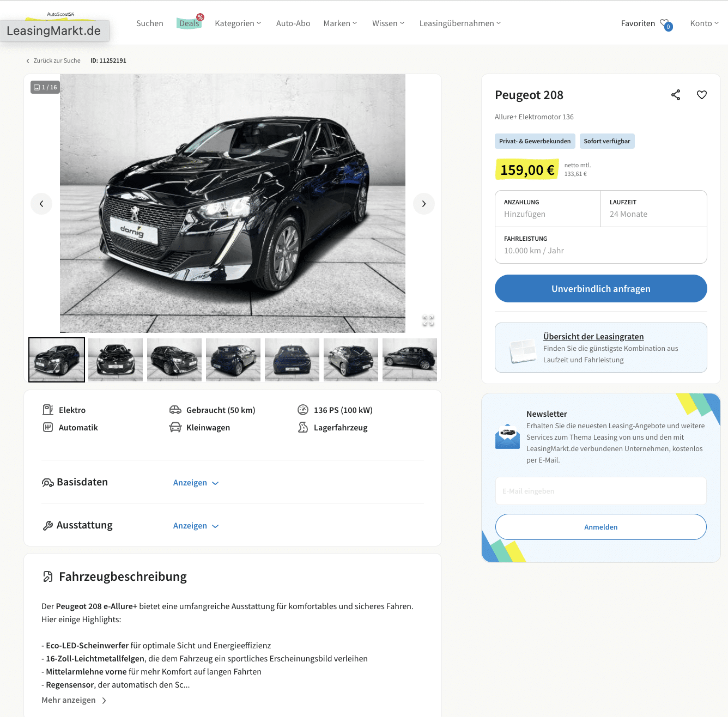Viewport: 728px width, 717px height.
Task: Click the Lagerfahrzeug icon
Action: [x=303, y=427]
